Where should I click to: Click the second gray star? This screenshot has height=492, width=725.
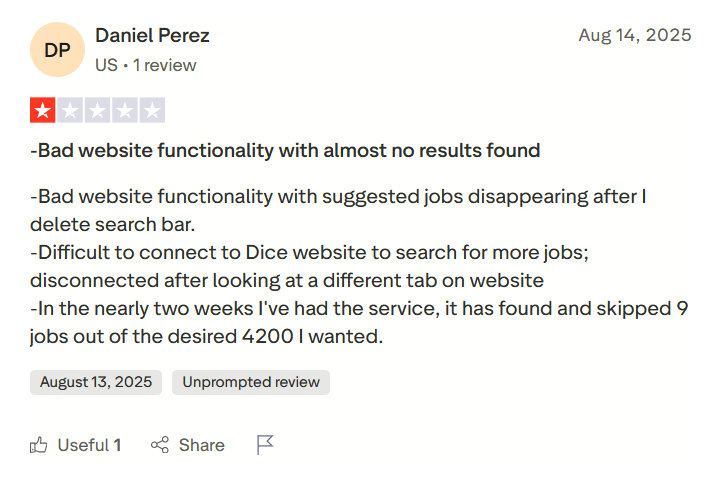tap(70, 110)
